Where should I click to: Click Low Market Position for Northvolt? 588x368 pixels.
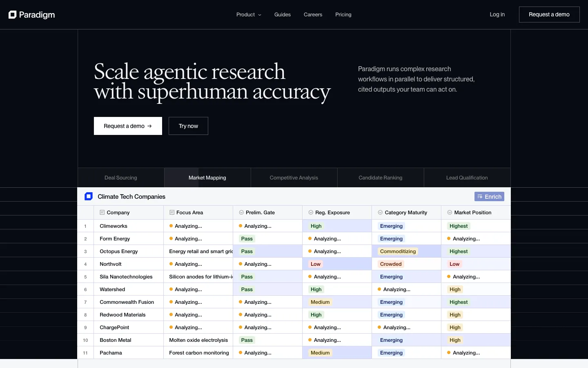[x=454, y=264]
